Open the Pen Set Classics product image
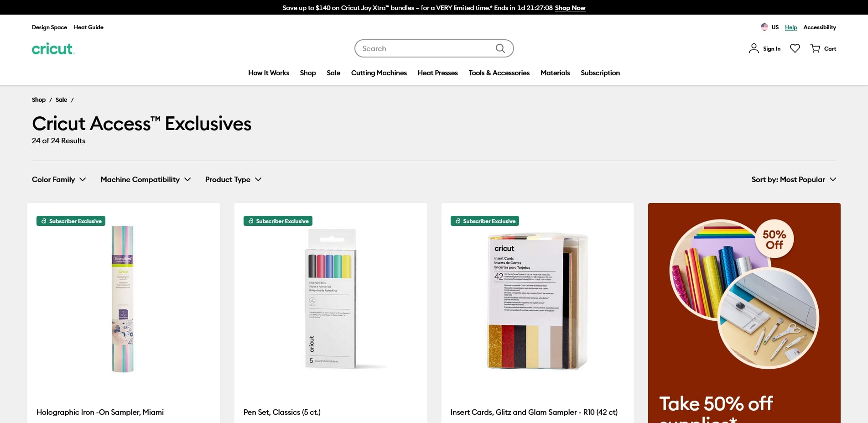Viewport: 868px width, 423px height. [331, 299]
